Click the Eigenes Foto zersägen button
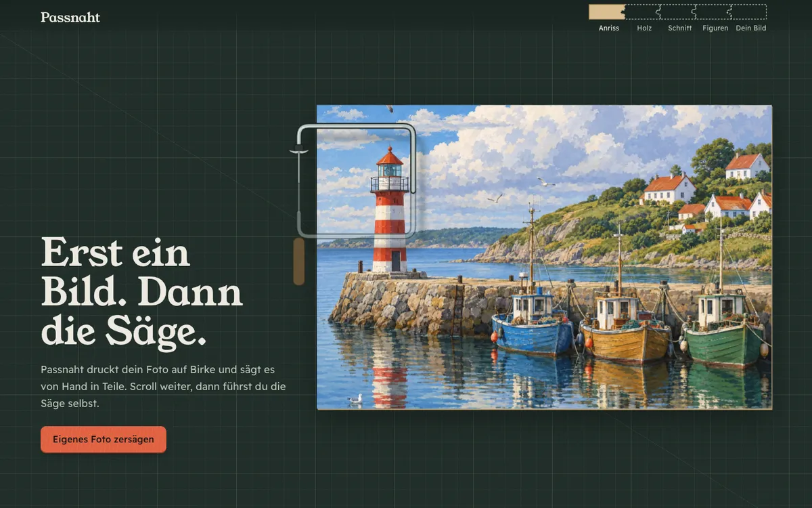The width and height of the screenshot is (812, 508). click(x=104, y=439)
